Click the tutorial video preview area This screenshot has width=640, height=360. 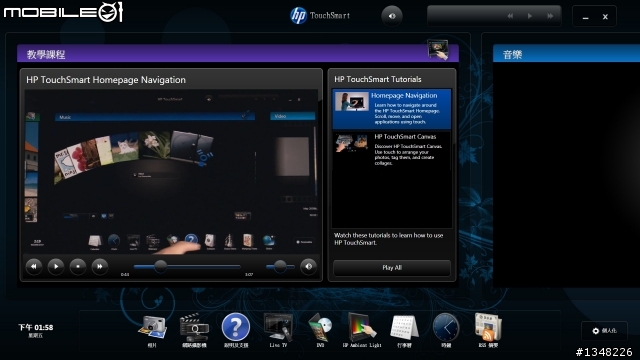[171, 171]
